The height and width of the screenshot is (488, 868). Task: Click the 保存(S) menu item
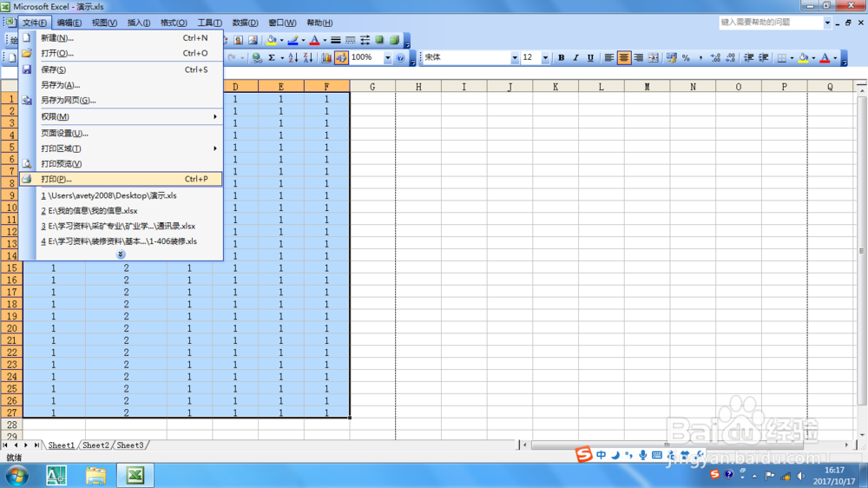point(121,69)
